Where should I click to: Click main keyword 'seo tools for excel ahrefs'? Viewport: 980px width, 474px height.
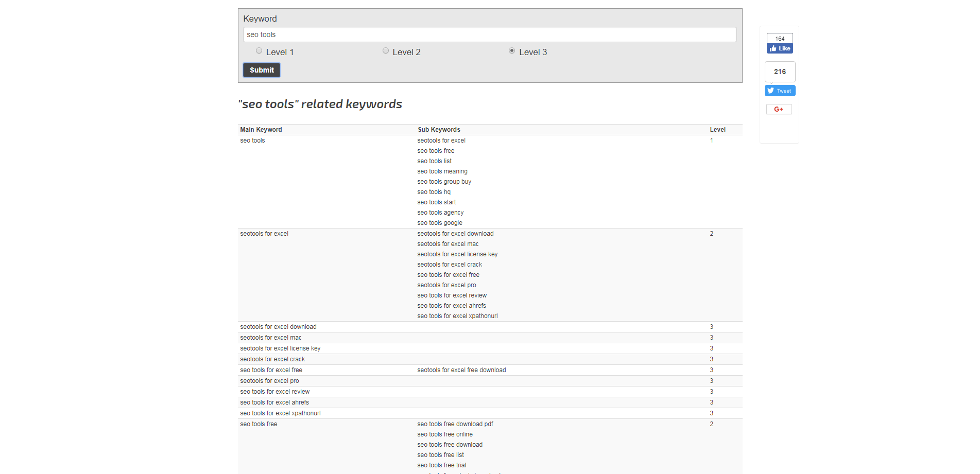pos(274,402)
